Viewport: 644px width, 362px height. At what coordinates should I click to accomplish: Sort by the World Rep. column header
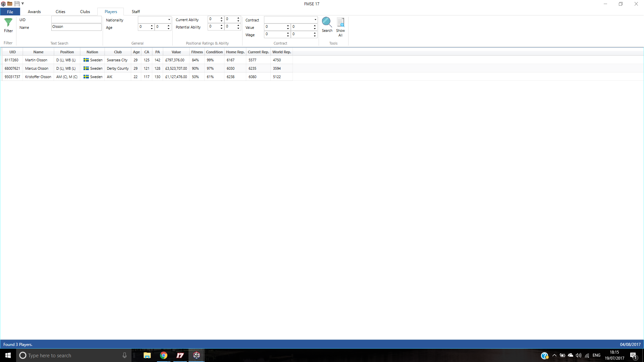[x=281, y=52]
